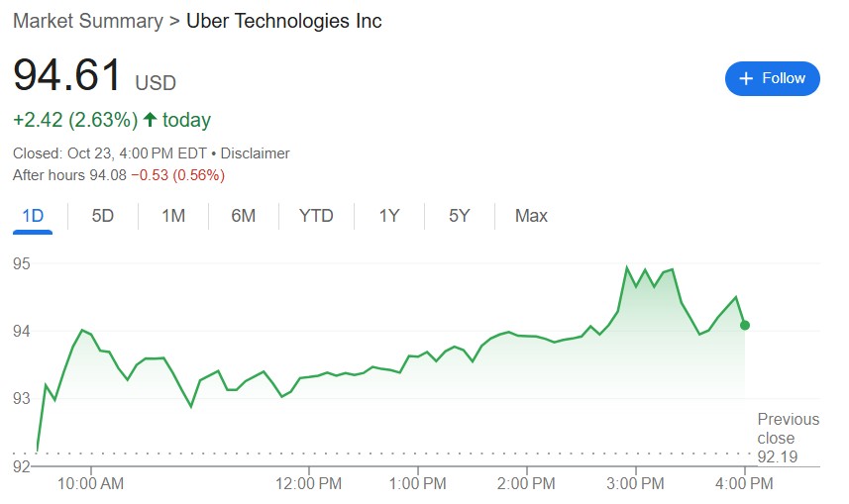Click the +2.42 (2.63%) change value
The image size is (849, 504).
[x=74, y=121]
